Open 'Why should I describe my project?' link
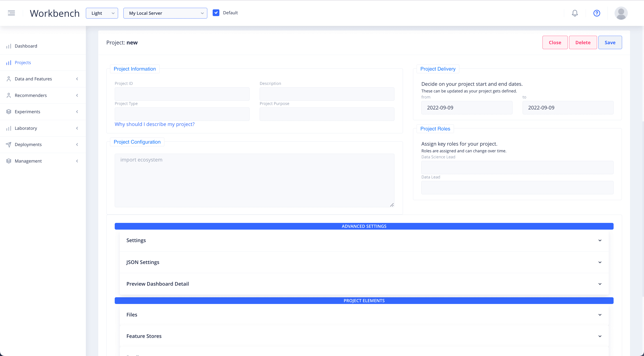 click(155, 124)
